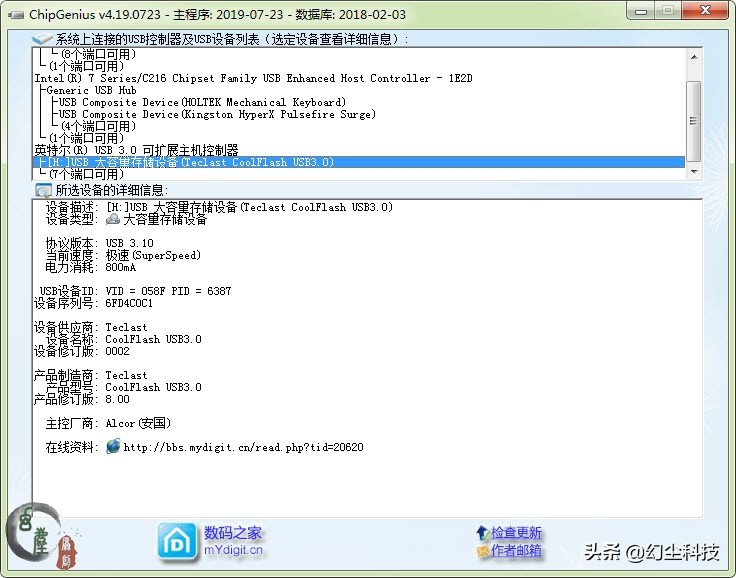Click the Teclast value beside 设备供应商
736x578 pixels.
[x=126, y=327]
